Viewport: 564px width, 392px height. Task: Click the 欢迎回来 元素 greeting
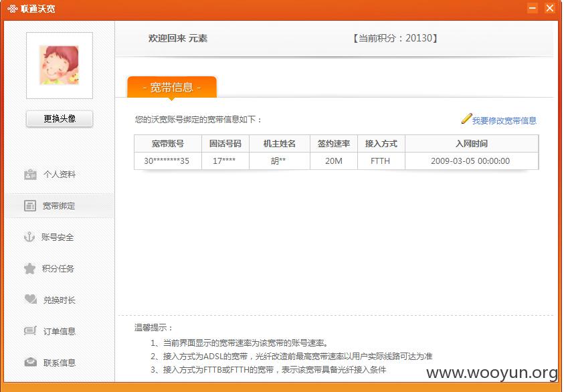(x=178, y=38)
